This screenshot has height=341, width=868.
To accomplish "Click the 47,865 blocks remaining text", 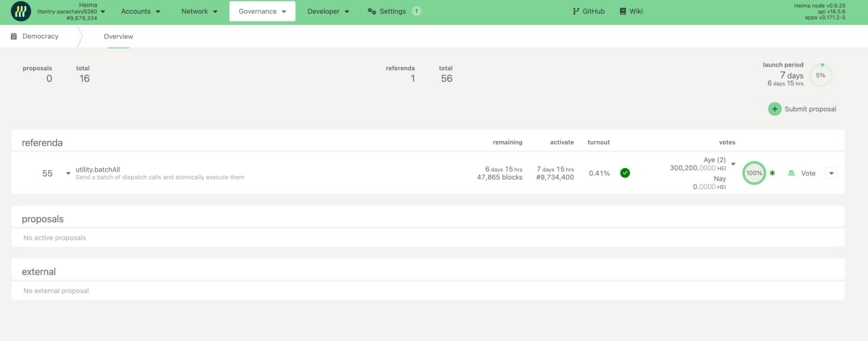I will click(500, 178).
